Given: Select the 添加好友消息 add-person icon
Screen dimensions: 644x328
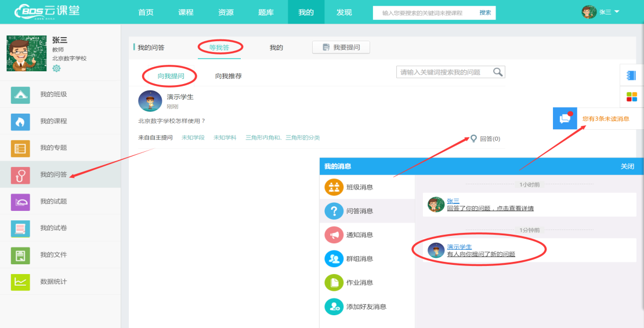Looking at the screenshot, I should pyautogui.click(x=334, y=307).
